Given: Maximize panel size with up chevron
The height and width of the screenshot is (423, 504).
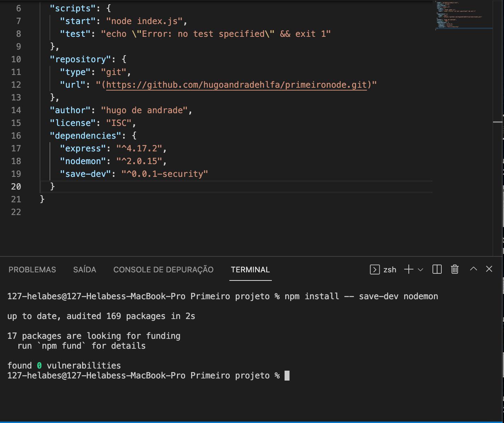Looking at the screenshot, I should (x=474, y=269).
